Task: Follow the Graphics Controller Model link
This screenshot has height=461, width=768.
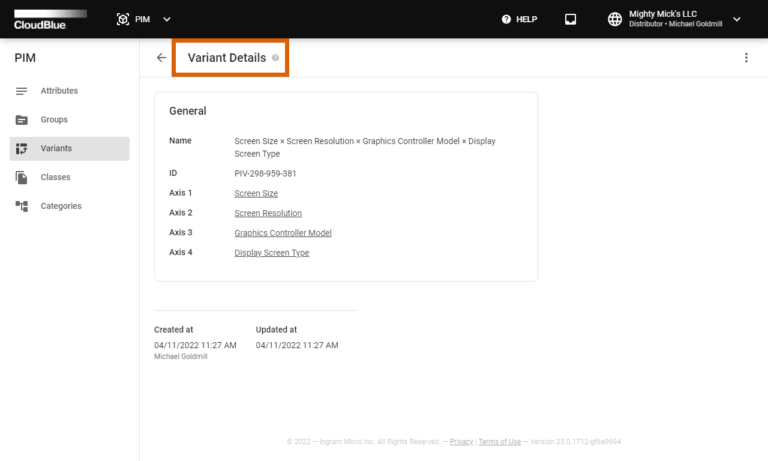Action: 283,233
